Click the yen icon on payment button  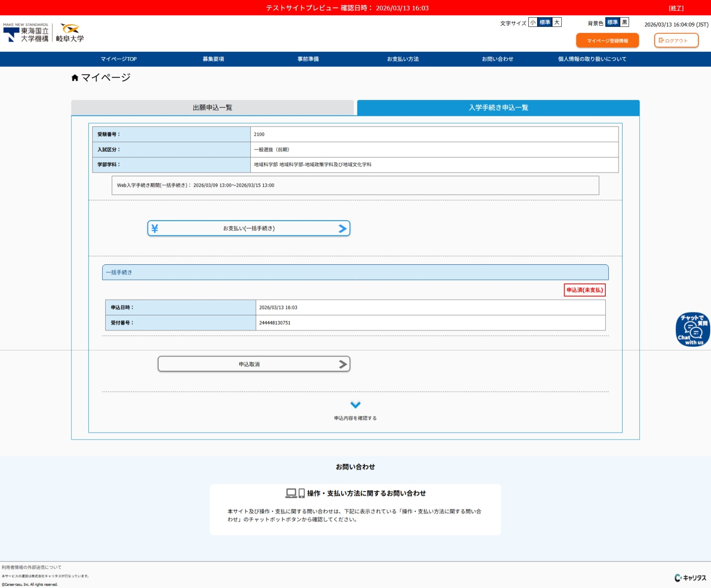[x=155, y=228]
